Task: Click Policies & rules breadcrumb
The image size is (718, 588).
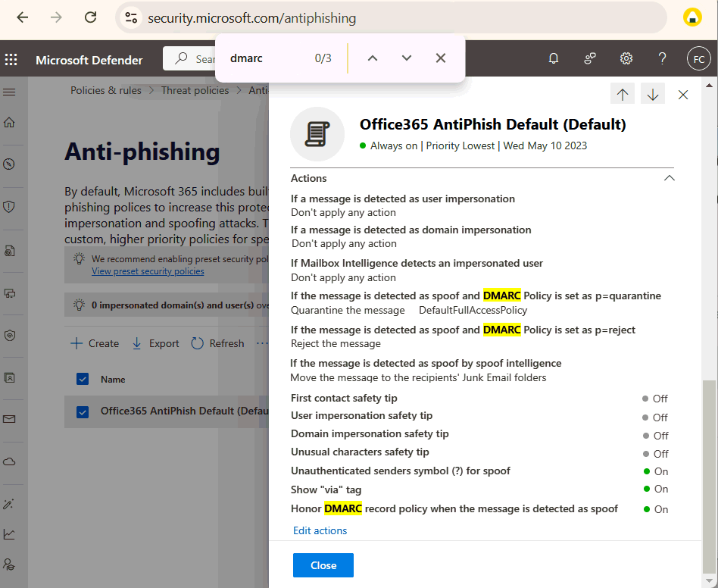Action: [106, 91]
